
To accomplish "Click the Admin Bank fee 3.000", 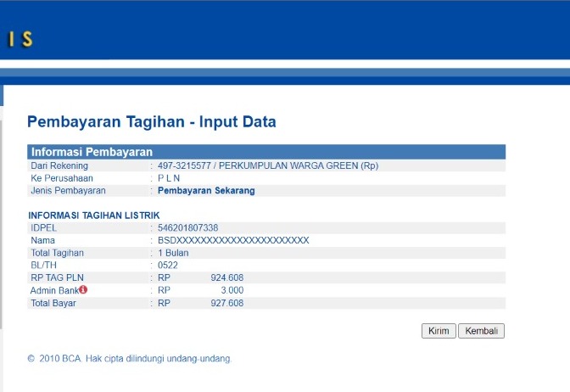I will coord(232,291).
